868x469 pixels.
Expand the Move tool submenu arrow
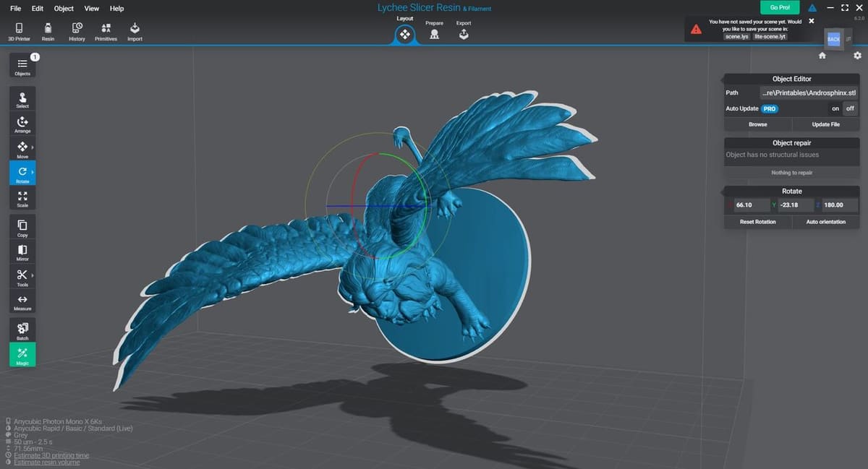click(x=33, y=147)
